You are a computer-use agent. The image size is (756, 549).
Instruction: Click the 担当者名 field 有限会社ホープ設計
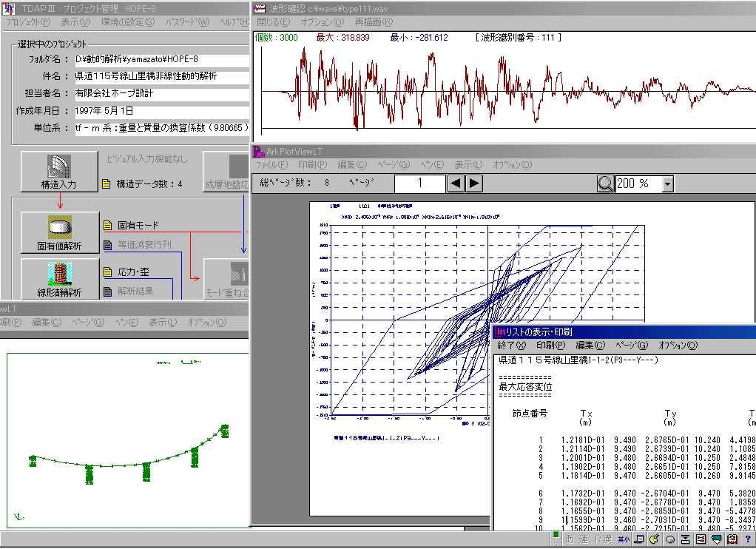tap(161, 93)
